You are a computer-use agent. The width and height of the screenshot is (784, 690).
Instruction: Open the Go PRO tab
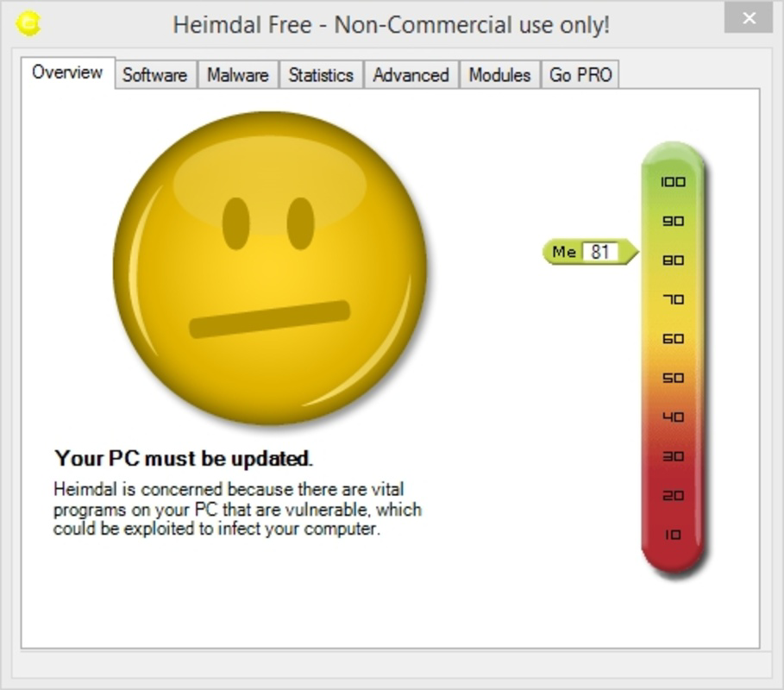(580, 75)
